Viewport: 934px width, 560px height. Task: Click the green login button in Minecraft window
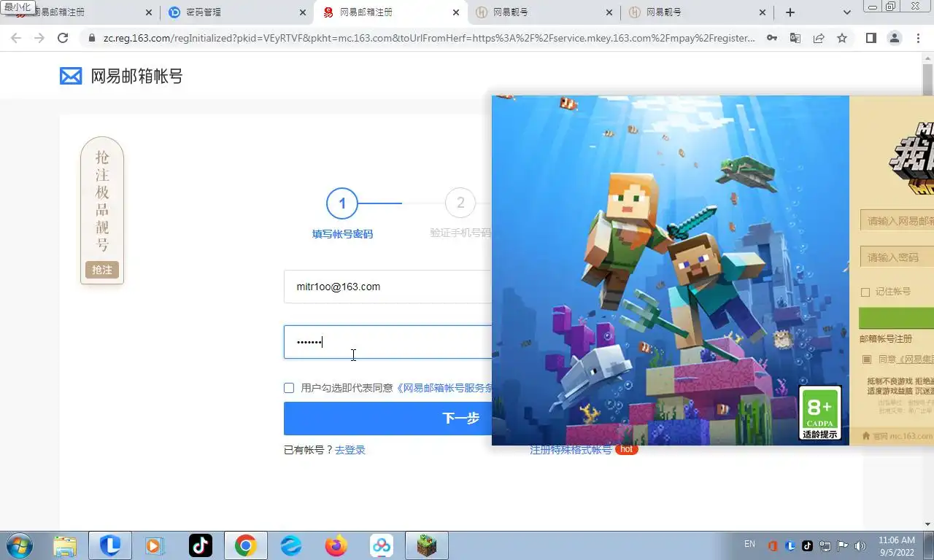[x=896, y=318]
